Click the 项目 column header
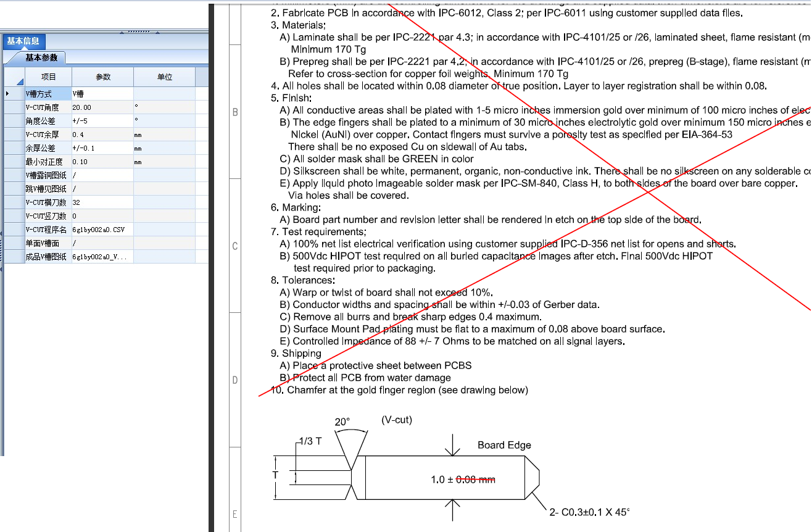812x532 pixels. (x=48, y=77)
